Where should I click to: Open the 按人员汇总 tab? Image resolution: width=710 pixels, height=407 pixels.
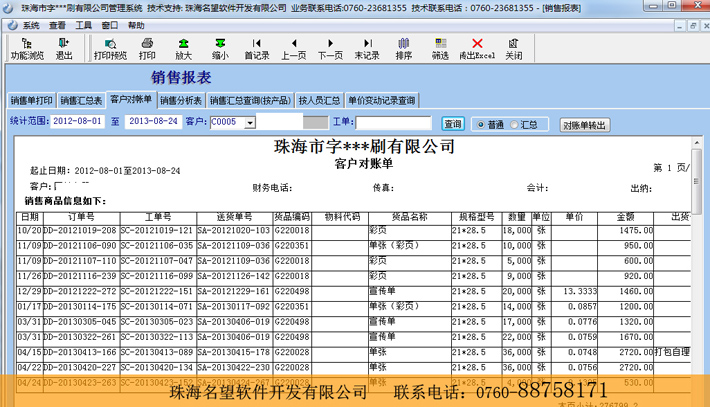(x=319, y=101)
